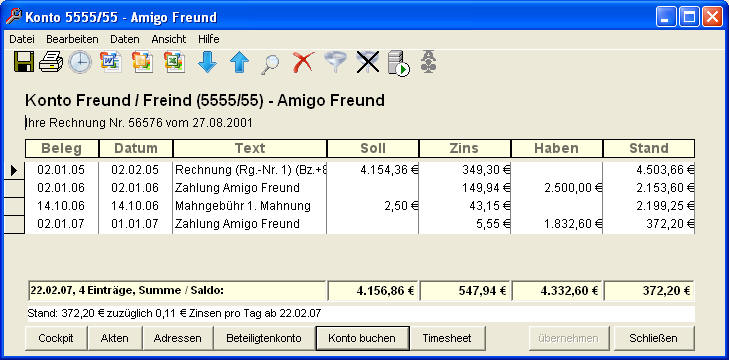This screenshot has height=360, width=729.
Task: Delete entry with red X icon
Action: pyautogui.click(x=304, y=62)
